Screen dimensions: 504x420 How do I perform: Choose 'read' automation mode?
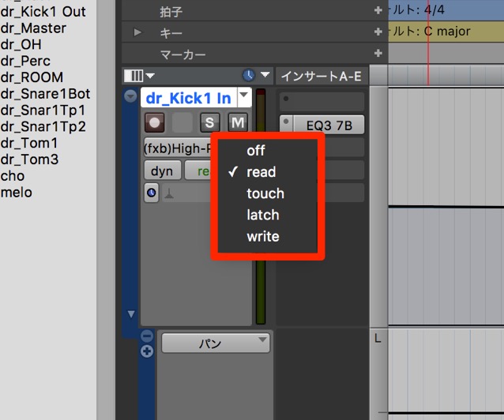pyautogui.click(x=261, y=172)
